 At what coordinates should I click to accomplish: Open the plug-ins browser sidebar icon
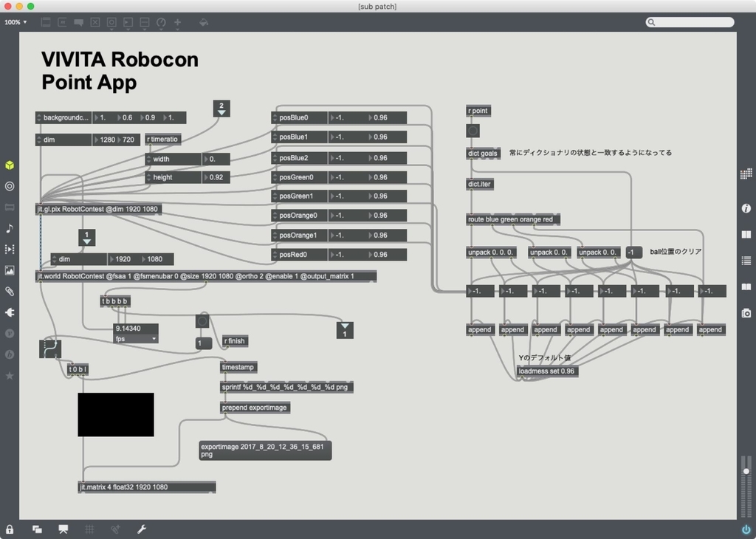[10, 312]
